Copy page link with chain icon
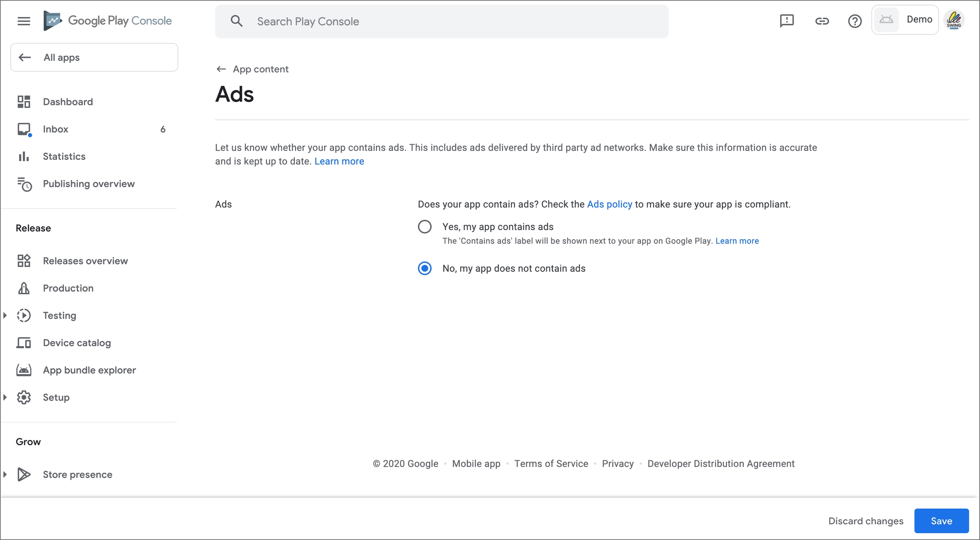The image size is (980, 540). (822, 21)
